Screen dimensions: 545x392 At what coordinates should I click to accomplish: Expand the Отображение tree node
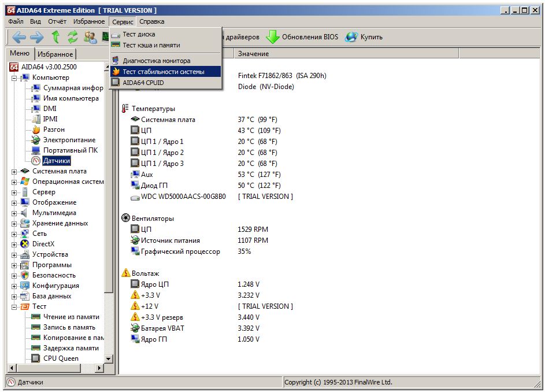tap(14, 203)
